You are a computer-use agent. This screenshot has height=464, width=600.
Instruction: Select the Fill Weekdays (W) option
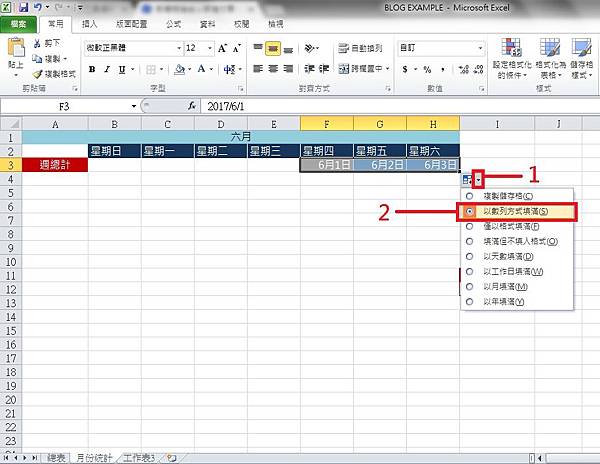click(469, 272)
